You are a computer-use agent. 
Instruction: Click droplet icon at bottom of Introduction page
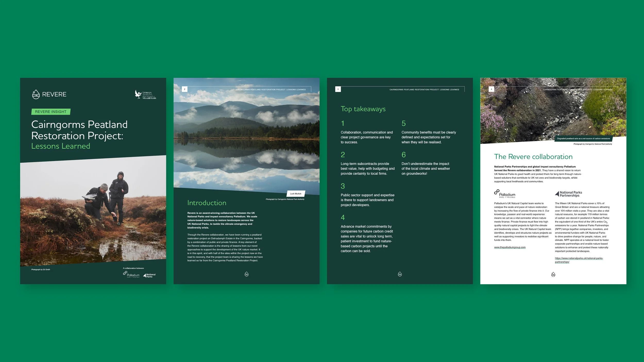[x=247, y=274]
